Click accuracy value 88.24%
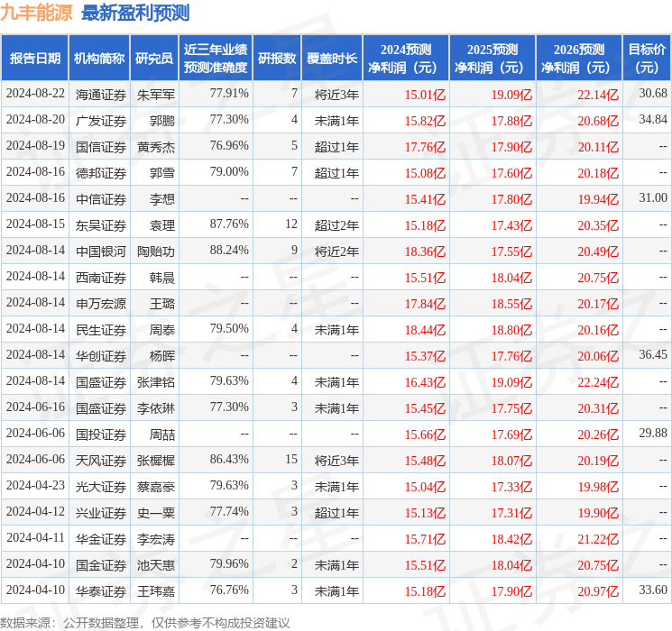This screenshot has height=631, width=672. 229,250
